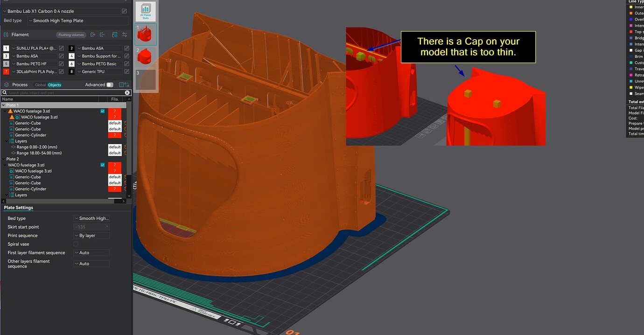Select Generic-Cylinder under Plate 1
The height and width of the screenshot is (335, 644).
coord(30,135)
